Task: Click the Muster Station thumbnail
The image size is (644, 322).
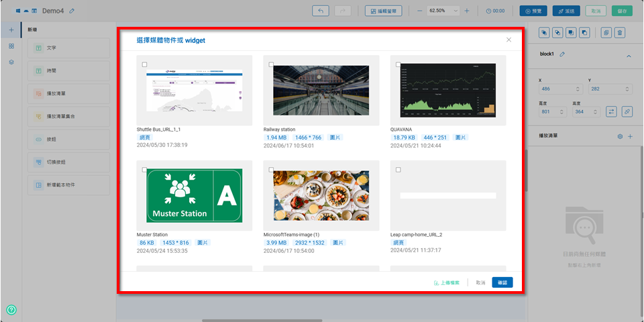Action: (x=194, y=195)
